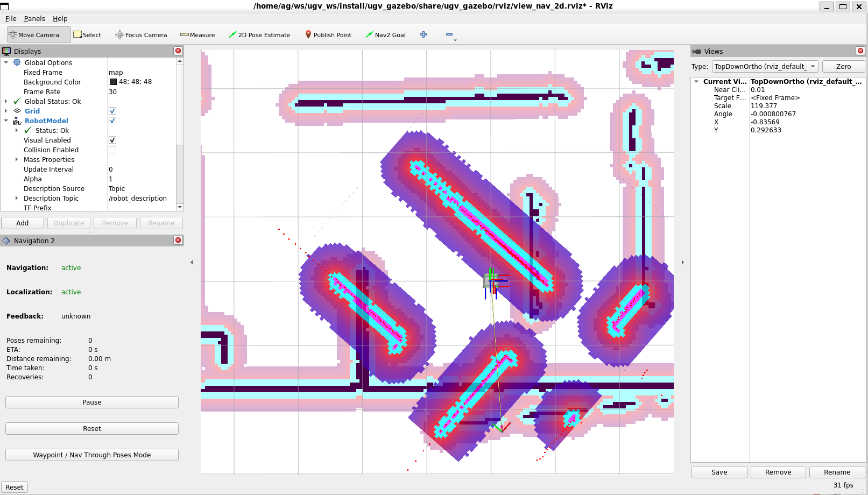Expand the Mass Properties node

[17, 159]
